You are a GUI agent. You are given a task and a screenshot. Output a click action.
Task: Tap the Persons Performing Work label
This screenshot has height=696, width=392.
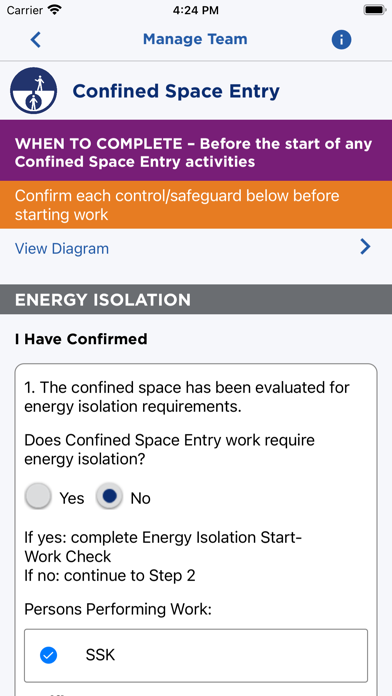tap(118, 609)
